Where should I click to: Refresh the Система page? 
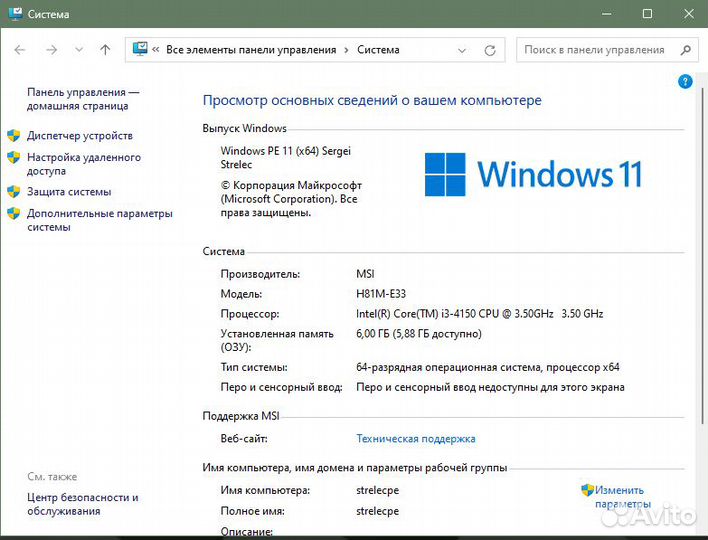490,50
